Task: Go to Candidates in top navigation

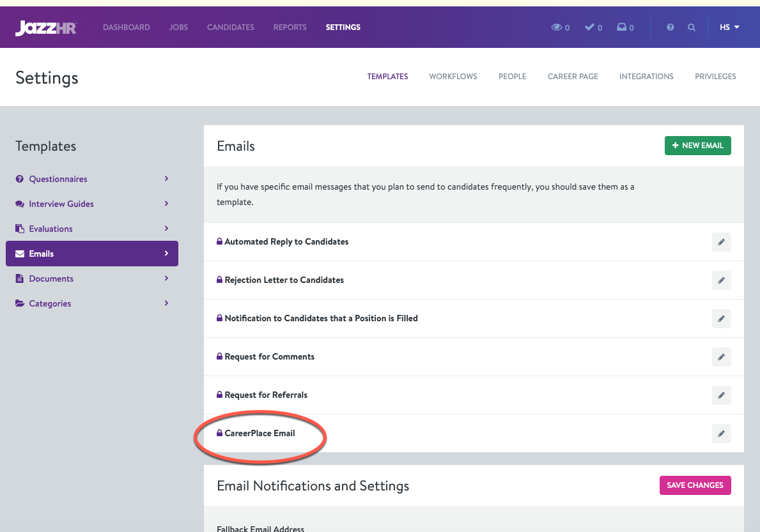Action: click(230, 27)
